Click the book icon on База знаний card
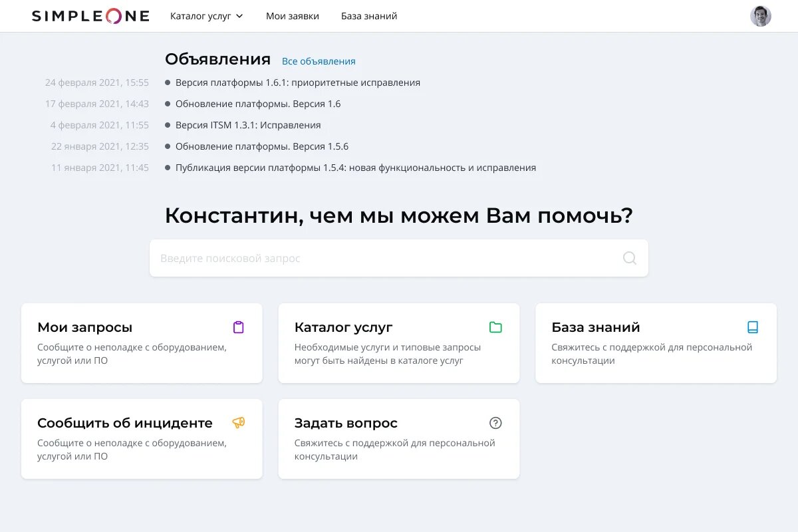 752,327
